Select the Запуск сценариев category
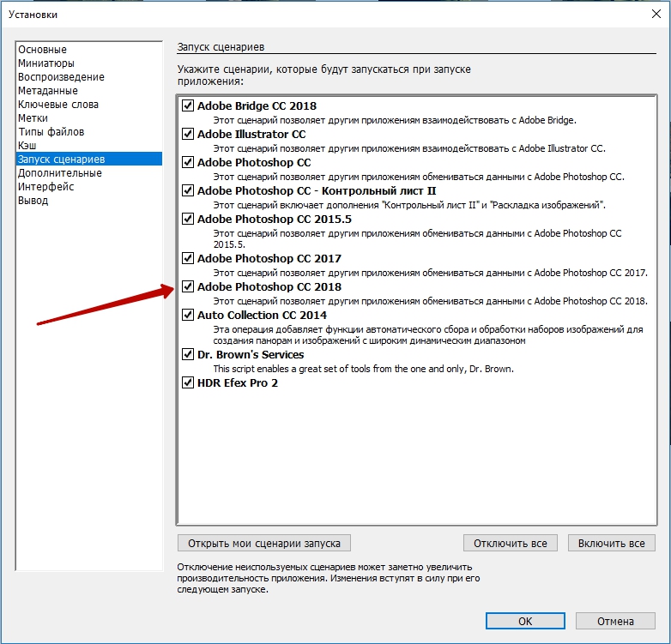This screenshot has height=644, width=671. pyautogui.click(x=89, y=159)
